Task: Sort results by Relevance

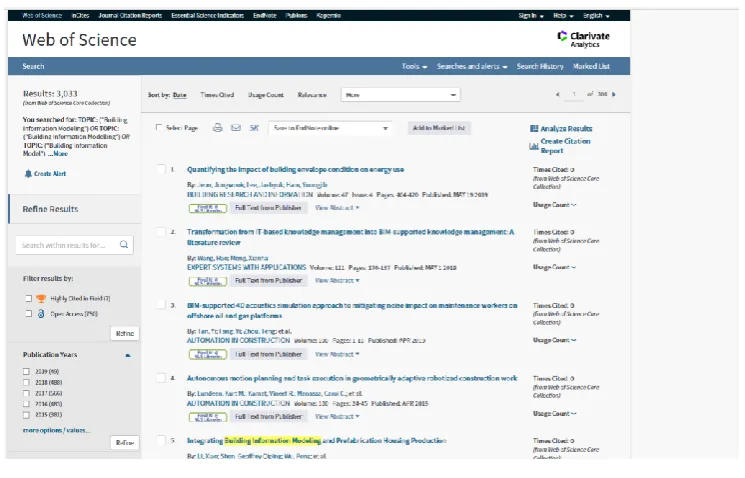Action: (312, 95)
